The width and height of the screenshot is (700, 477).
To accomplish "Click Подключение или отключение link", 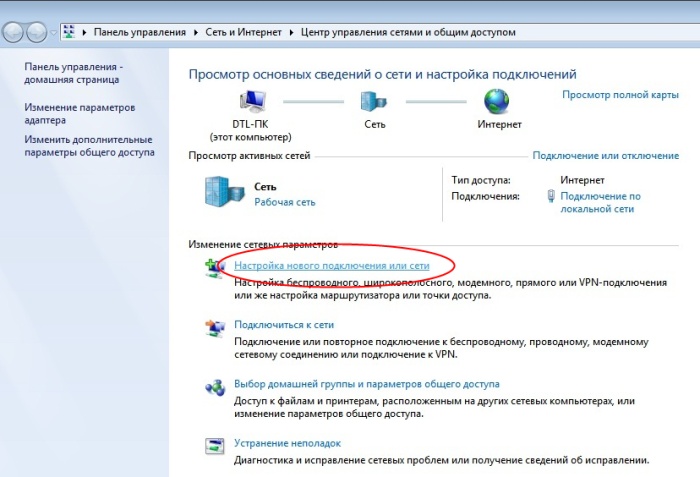I will pyautogui.click(x=605, y=156).
